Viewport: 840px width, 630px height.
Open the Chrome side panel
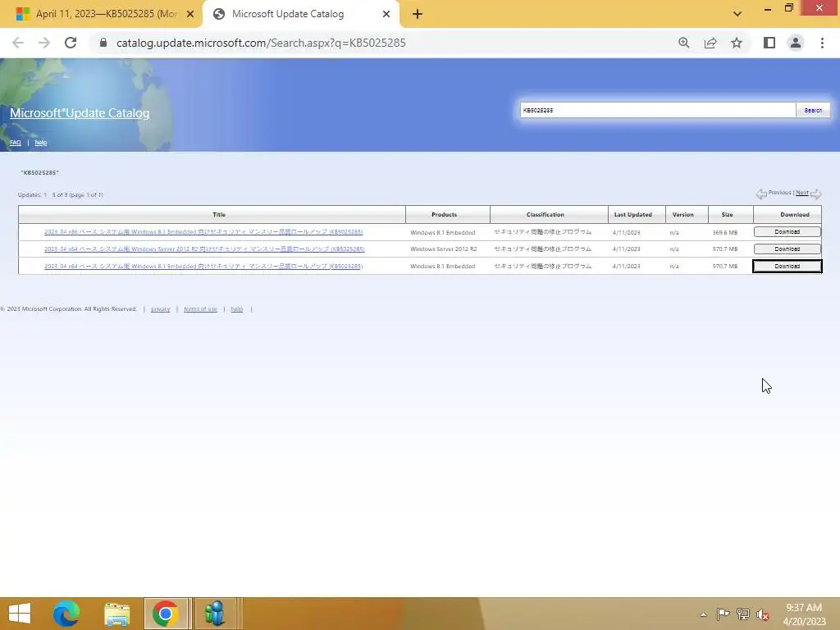[769, 43]
